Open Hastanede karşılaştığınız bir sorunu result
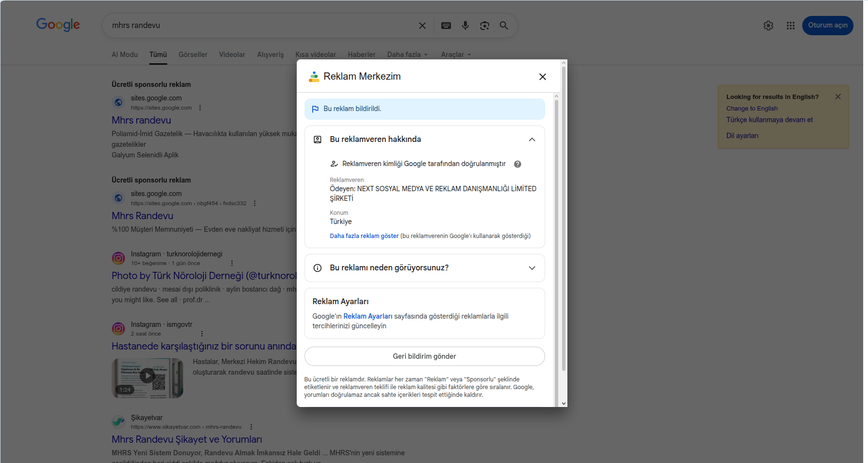The height and width of the screenshot is (463, 868). pyautogui.click(x=204, y=346)
